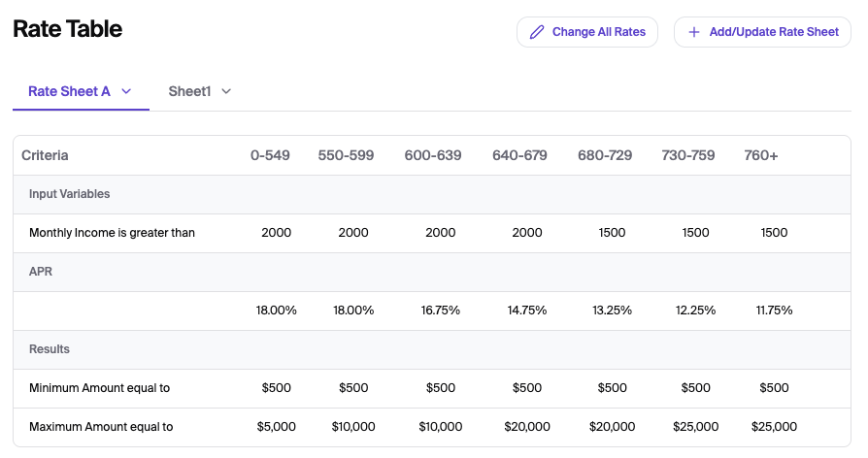Image resolution: width=868 pixels, height=458 pixels.
Task: Select the 18.00% APR for 550-599
Action: pos(353,311)
